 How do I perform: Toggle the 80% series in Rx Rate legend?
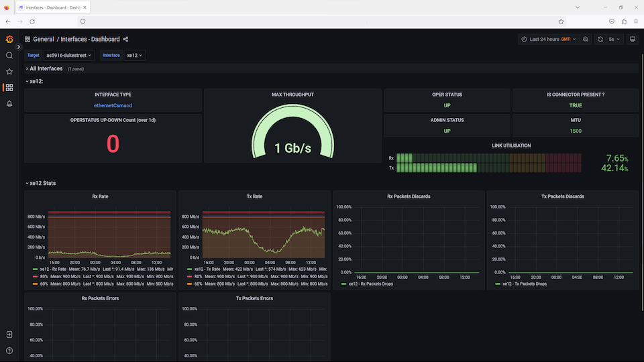pos(44,277)
